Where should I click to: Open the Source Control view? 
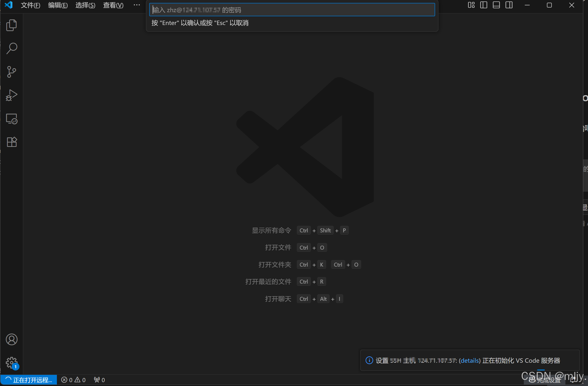click(11, 72)
